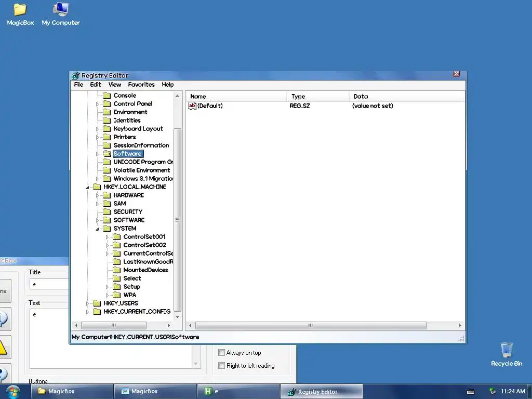The image size is (532, 399).
Task: Open the Help menu in Registry Editor
Action: (x=168, y=85)
